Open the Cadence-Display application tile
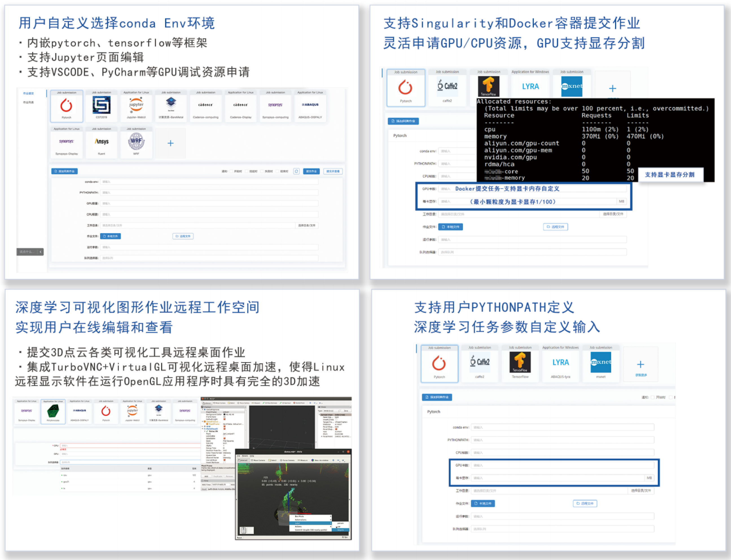731x560 pixels. point(241,107)
